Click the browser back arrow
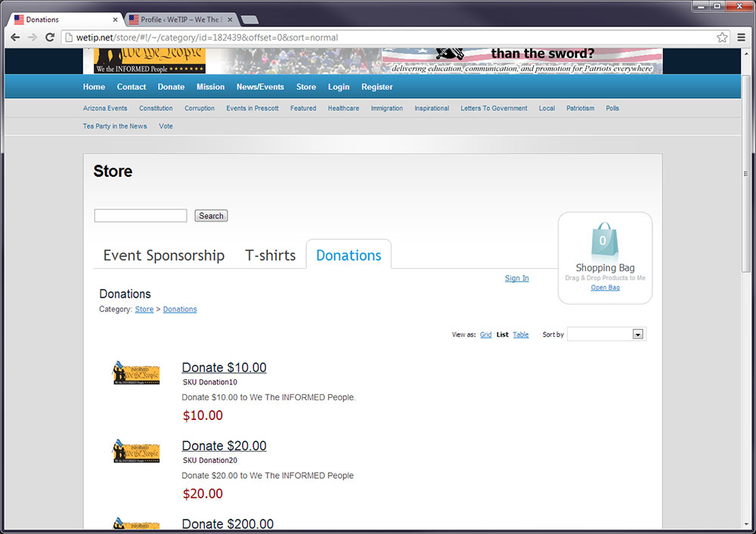The image size is (756, 534). (x=15, y=37)
